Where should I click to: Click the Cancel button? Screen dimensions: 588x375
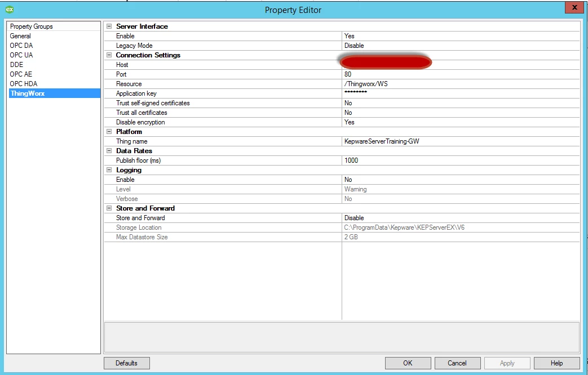pyautogui.click(x=458, y=363)
